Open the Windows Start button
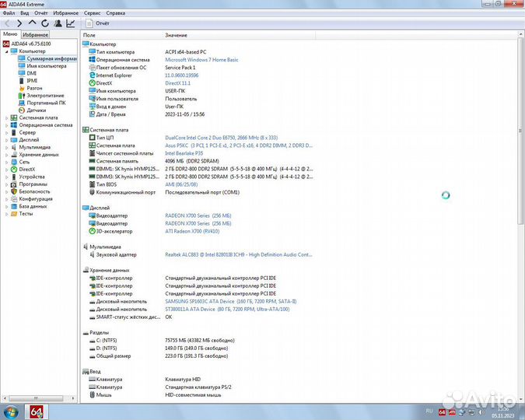Screen dimensions: 525x420 coord(10,412)
